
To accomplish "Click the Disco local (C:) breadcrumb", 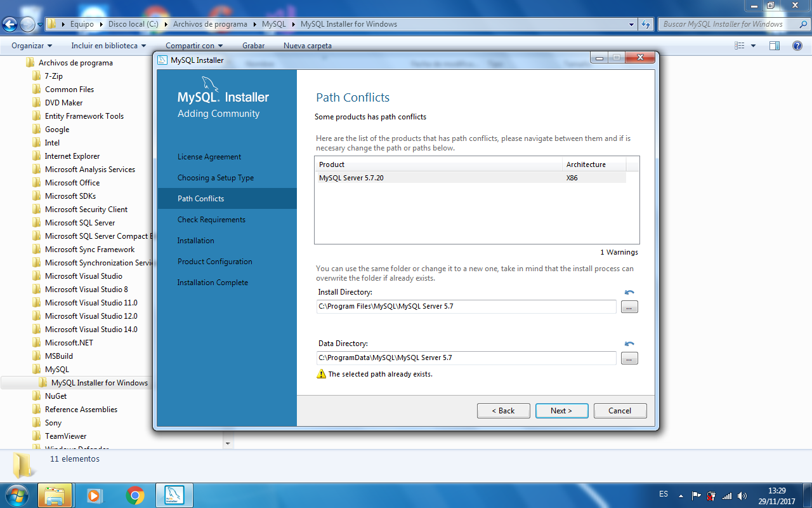I will [133, 24].
